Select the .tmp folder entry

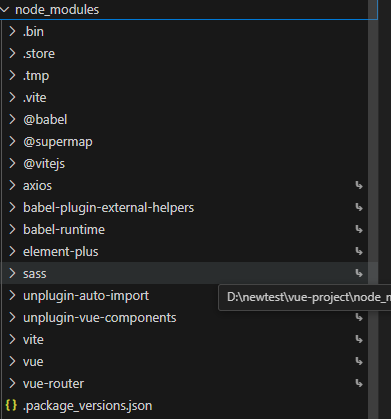click(185, 75)
